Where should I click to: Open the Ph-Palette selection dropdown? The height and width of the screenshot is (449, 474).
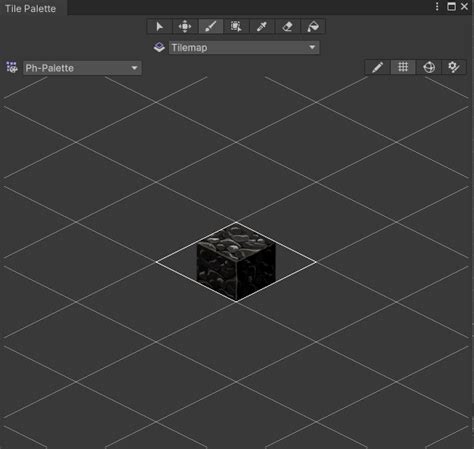coord(82,68)
